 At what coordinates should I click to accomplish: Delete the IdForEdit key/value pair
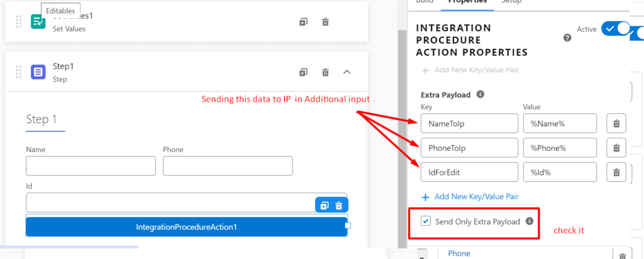616,172
